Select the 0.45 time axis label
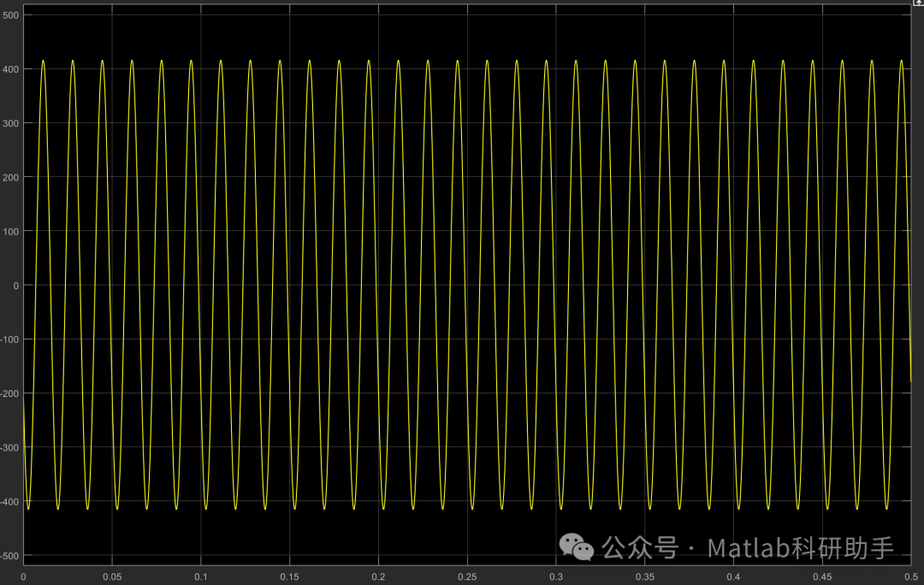 point(822,576)
